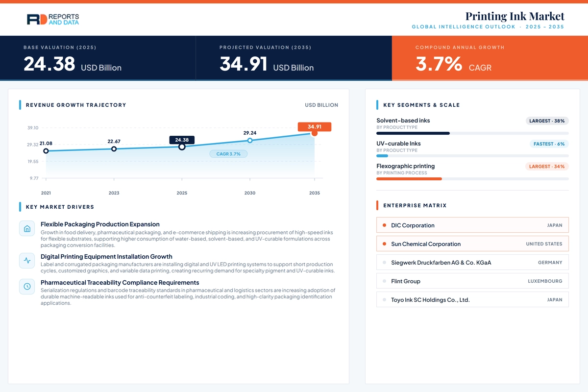The width and height of the screenshot is (588, 392).
Task: Select the orange dot next to Sun Chemical Corporation
Action: tap(384, 244)
